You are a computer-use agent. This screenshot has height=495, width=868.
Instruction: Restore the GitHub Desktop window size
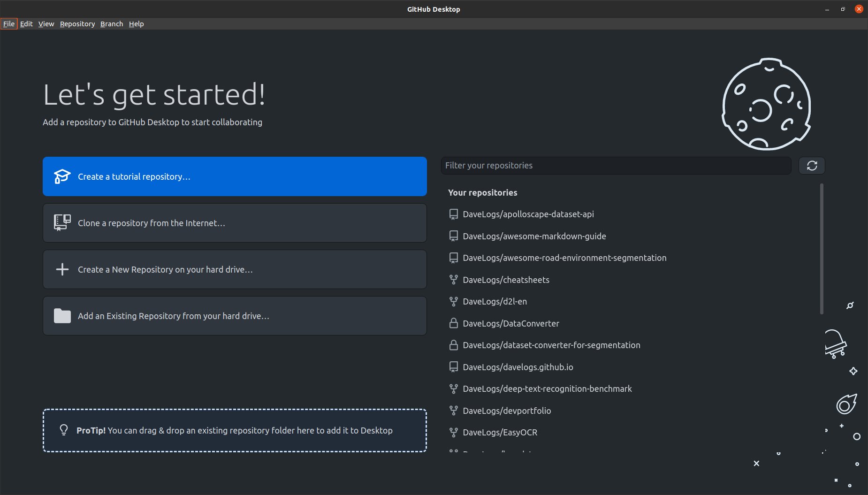pyautogui.click(x=843, y=9)
